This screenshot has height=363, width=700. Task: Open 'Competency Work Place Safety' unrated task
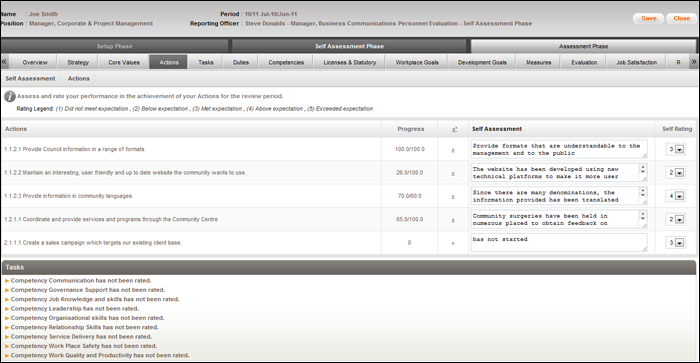coord(84,346)
